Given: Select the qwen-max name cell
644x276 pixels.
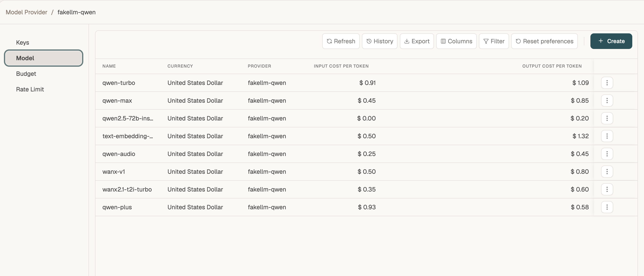Looking at the screenshot, I should [117, 101].
